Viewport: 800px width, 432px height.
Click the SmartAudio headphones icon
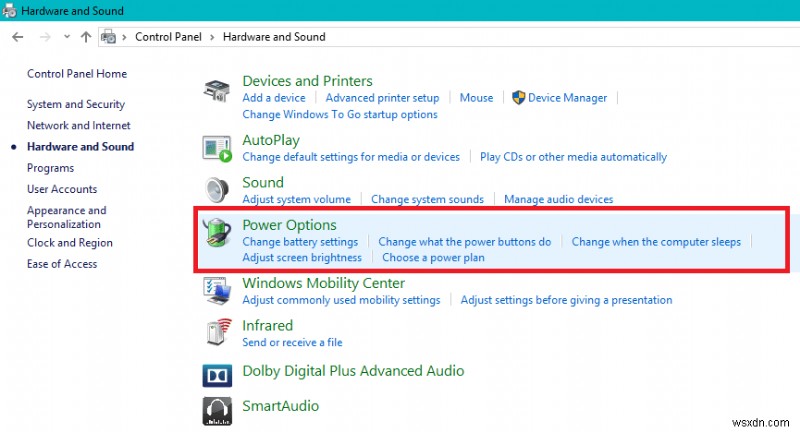pyautogui.click(x=217, y=409)
